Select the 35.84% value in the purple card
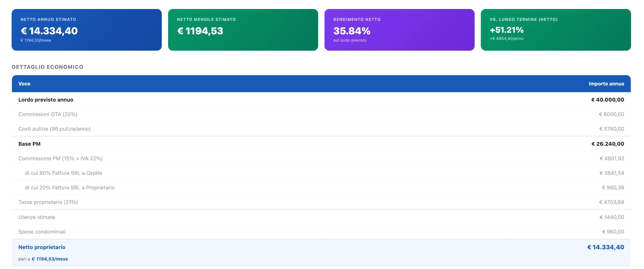Image resolution: width=644 pixels, height=269 pixels. tap(352, 31)
